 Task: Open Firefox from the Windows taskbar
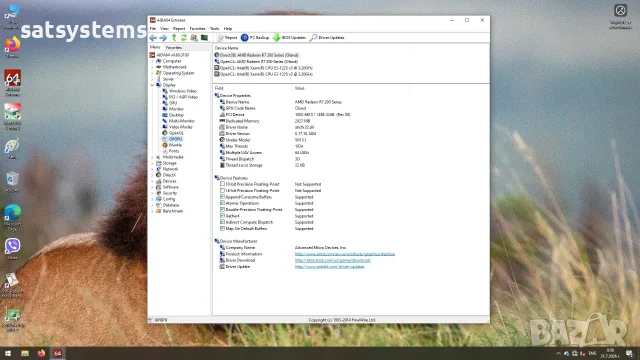coord(41,353)
